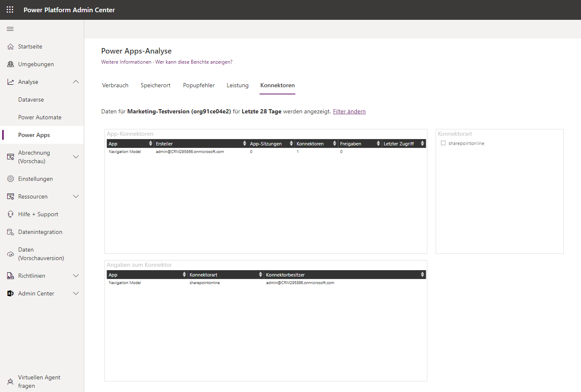Click the Umgebungen environments icon
Viewport: 581px width, 392px height.
pos(11,64)
